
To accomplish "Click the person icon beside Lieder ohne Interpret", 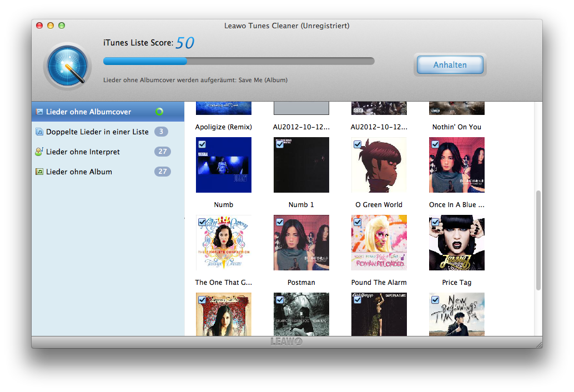I will coord(39,152).
